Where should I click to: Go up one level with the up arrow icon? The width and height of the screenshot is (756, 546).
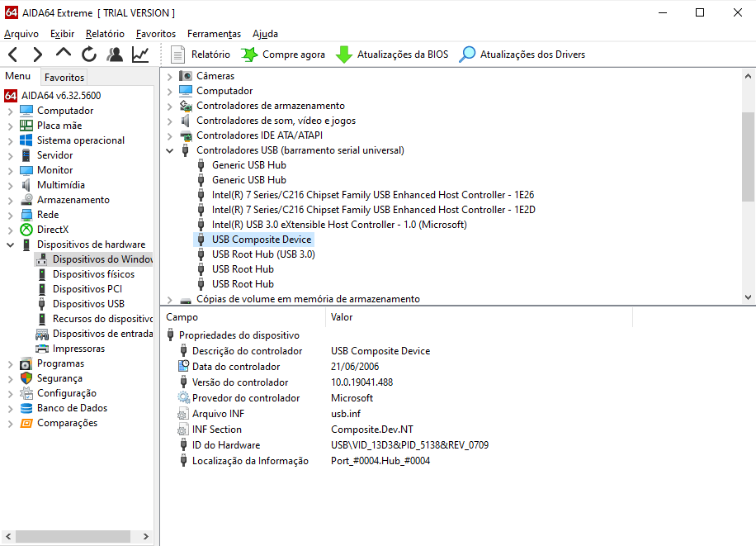pyautogui.click(x=64, y=53)
